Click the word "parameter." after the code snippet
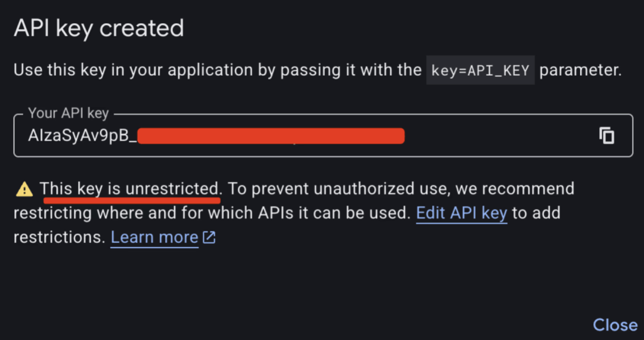This screenshot has width=644, height=340. click(580, 70)
